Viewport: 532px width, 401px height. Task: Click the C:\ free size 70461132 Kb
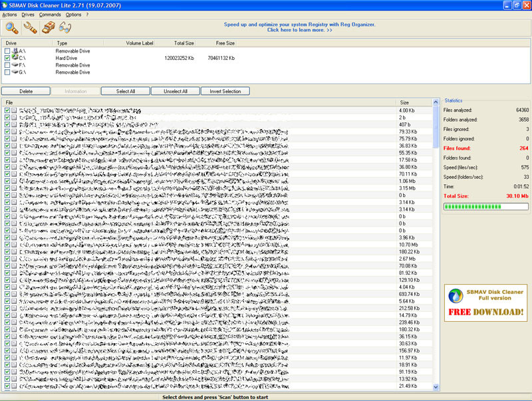tap(221, 58)
